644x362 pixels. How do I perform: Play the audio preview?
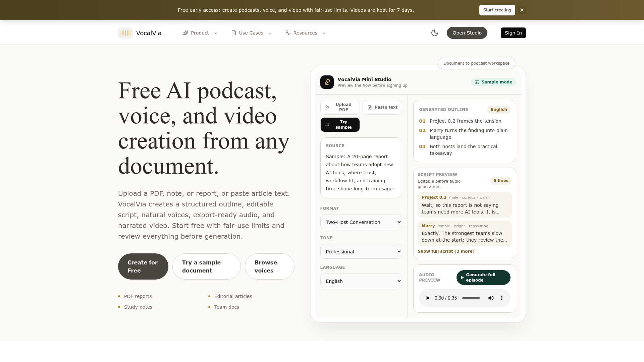point(428,298)
